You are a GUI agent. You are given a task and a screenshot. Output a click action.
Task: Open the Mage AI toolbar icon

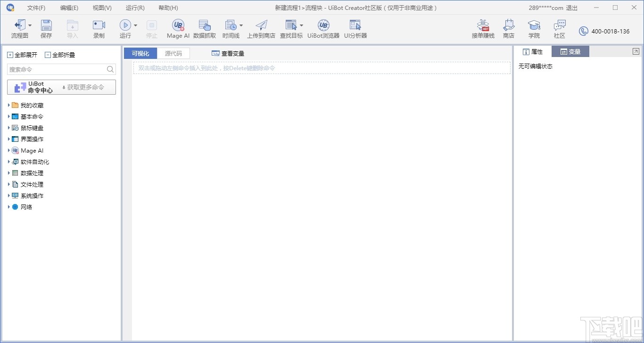click(x=178, y=25)
